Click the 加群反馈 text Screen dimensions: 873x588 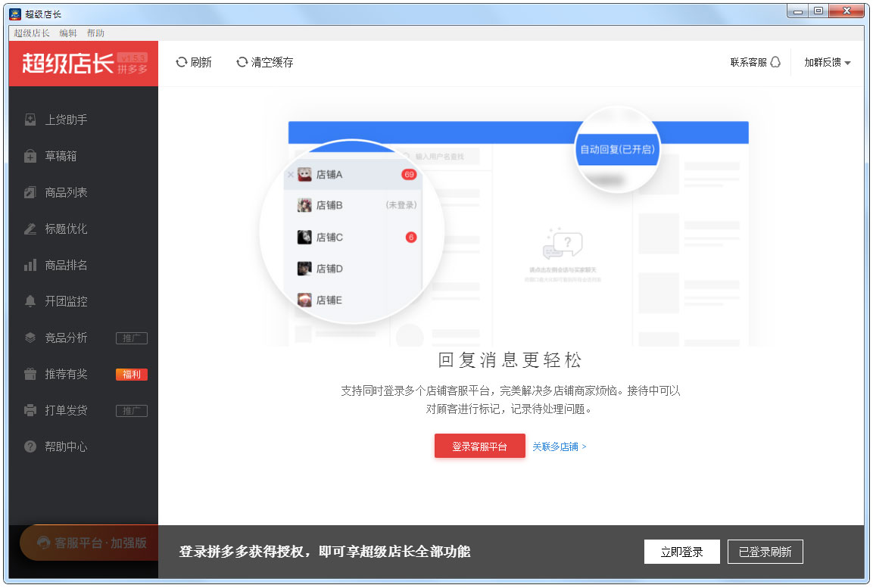(822, 62)
